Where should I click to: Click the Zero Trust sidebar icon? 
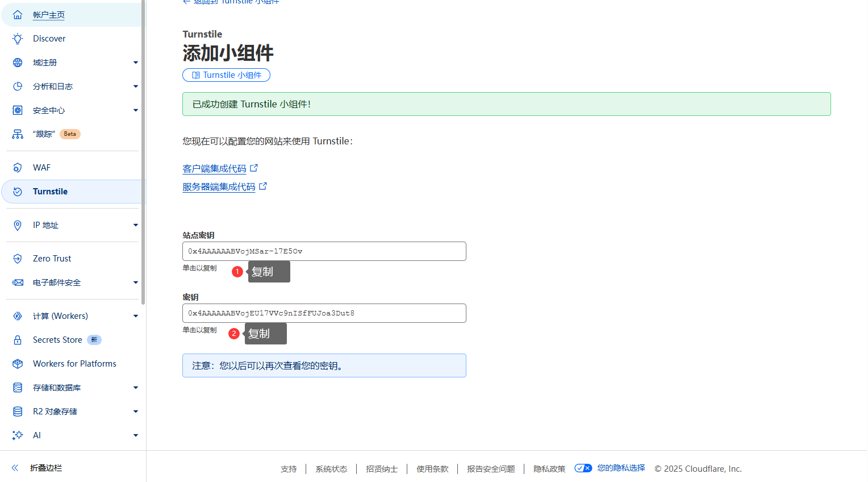coord(18,259)
